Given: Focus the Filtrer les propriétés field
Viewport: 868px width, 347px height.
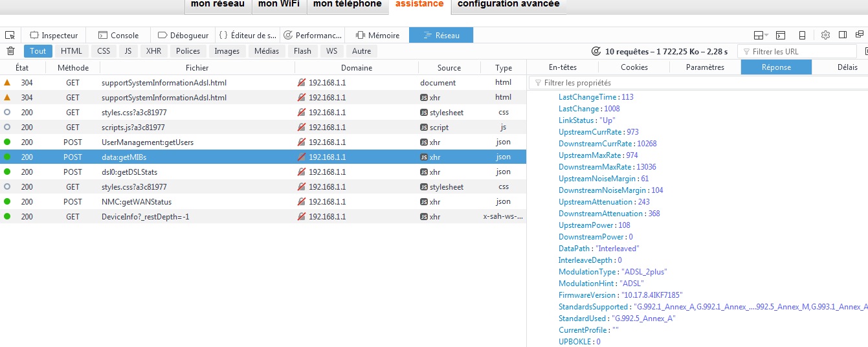Looking at the screenshot, I should [698, 83].
